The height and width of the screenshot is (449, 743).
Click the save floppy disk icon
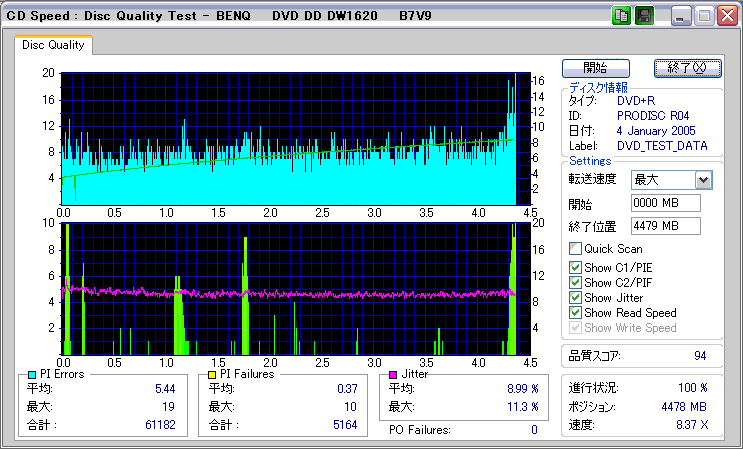pos(644,16)
